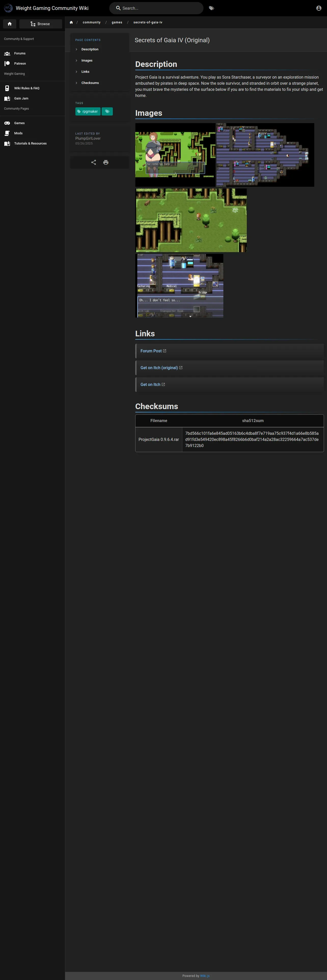Image resolution: width=327 pixels, height=980 pixels.
Task: Open tags browser icon in header
Action: coord(211,8)
